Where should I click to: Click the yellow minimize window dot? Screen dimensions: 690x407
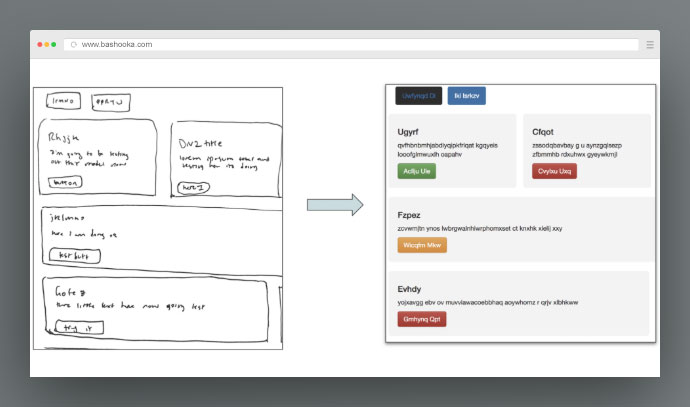[x=47, y=45]
